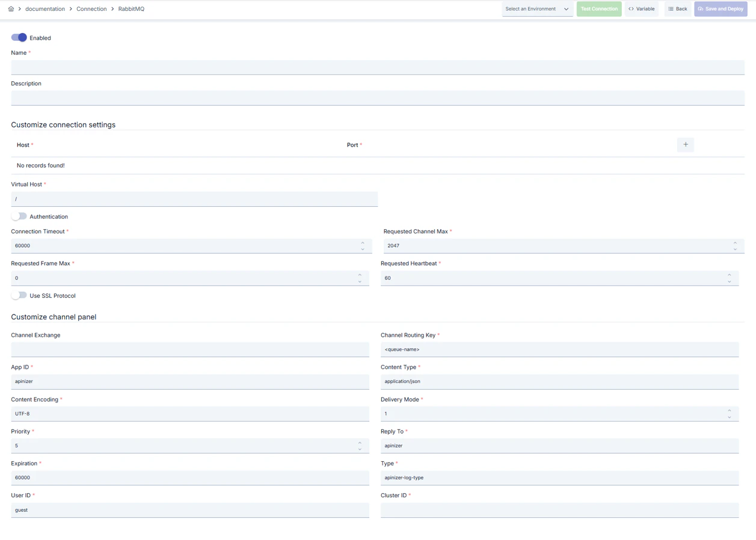Focus the Name input field
Image resolution: width=756 pixels, height=540 pixels.
[x=378, y=67]
